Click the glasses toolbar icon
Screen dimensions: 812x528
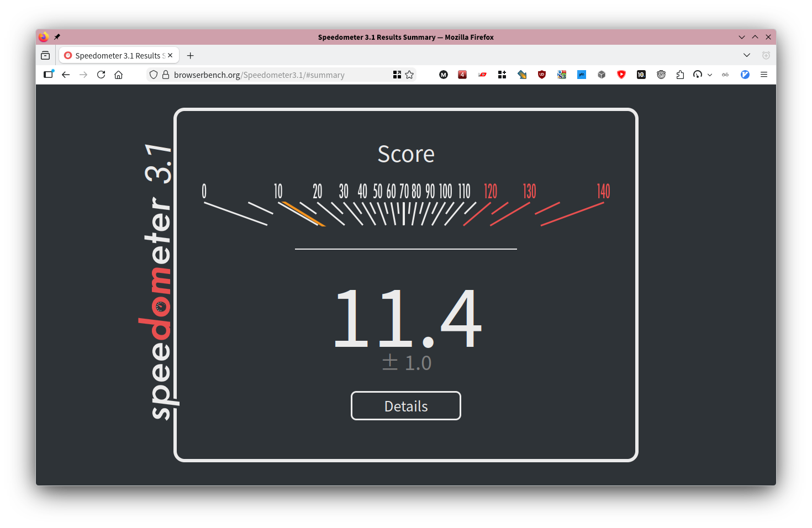click(725, 75)
